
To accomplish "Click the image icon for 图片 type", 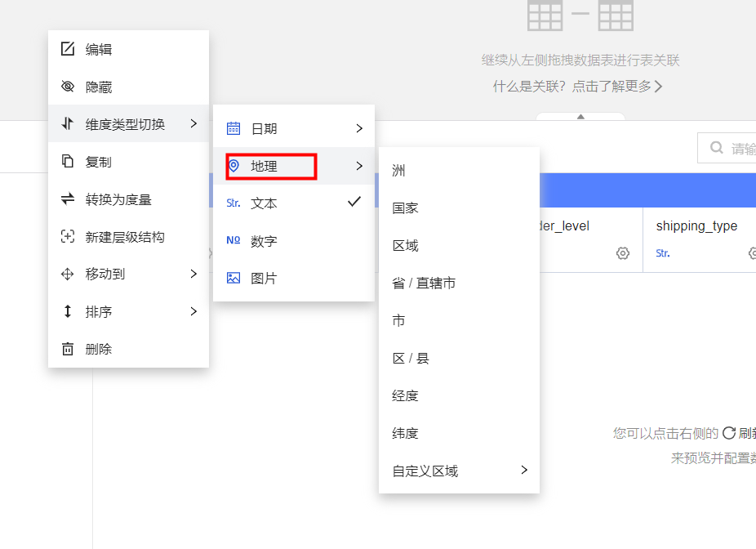I will [x=233, y=278].
